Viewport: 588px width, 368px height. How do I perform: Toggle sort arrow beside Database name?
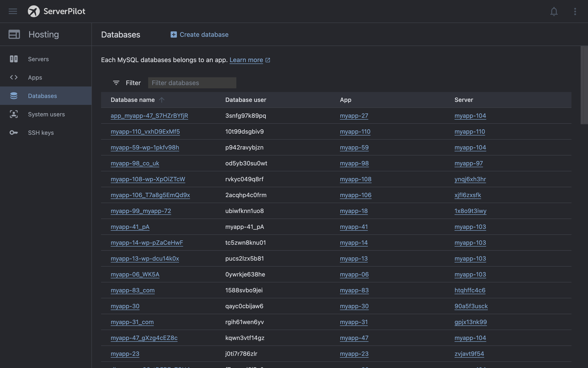162,100
